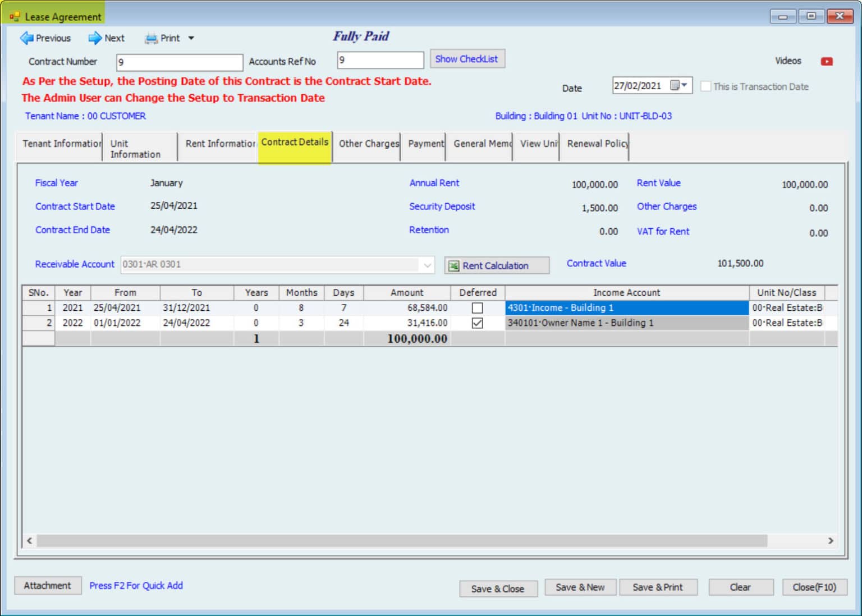Click the Excel icon on Rent Calculation
The image size is (862, 616).
453,266
